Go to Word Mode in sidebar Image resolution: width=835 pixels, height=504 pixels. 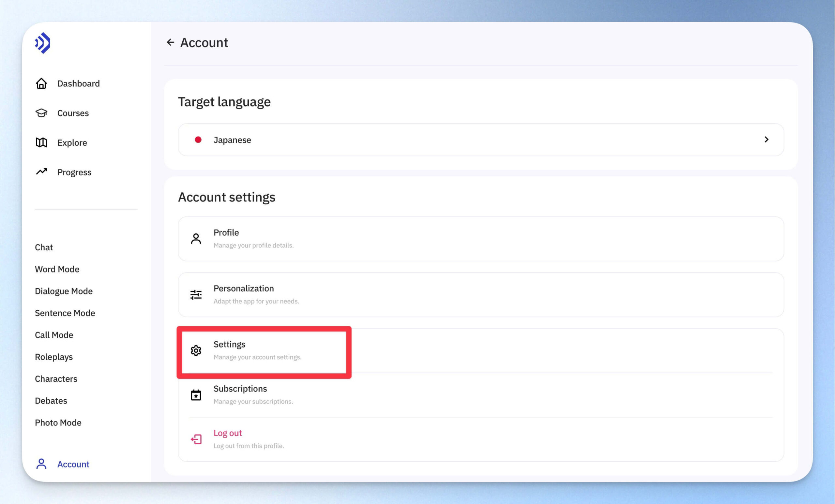pos(57,269)
